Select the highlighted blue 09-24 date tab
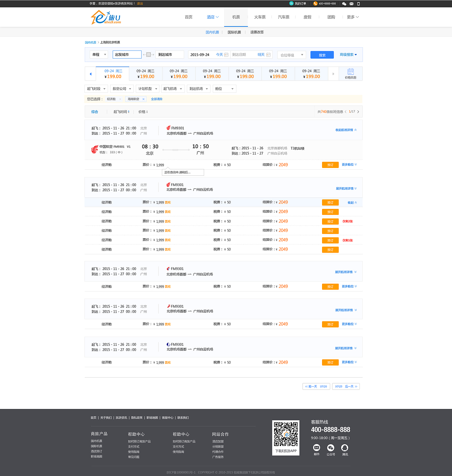This screenshot has height=476, width=452. coord(113,74)
